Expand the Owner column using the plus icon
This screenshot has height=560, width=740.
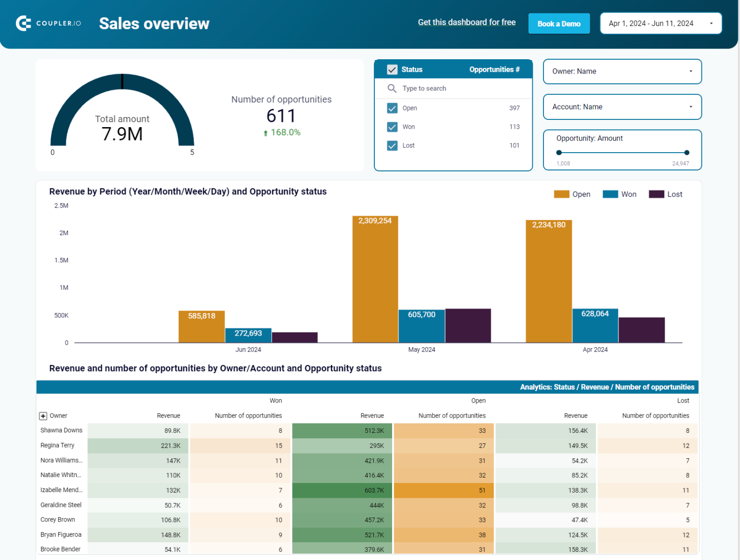(x=44, y=415)
